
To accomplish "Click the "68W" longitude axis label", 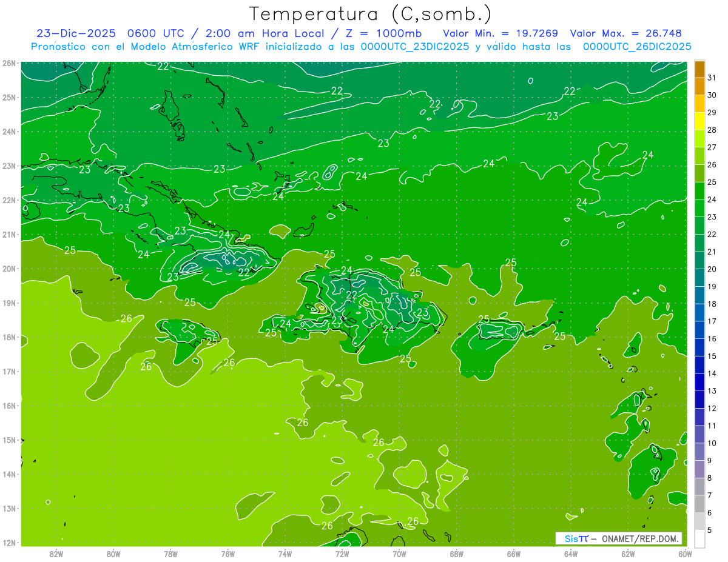I will coord(457,554).
